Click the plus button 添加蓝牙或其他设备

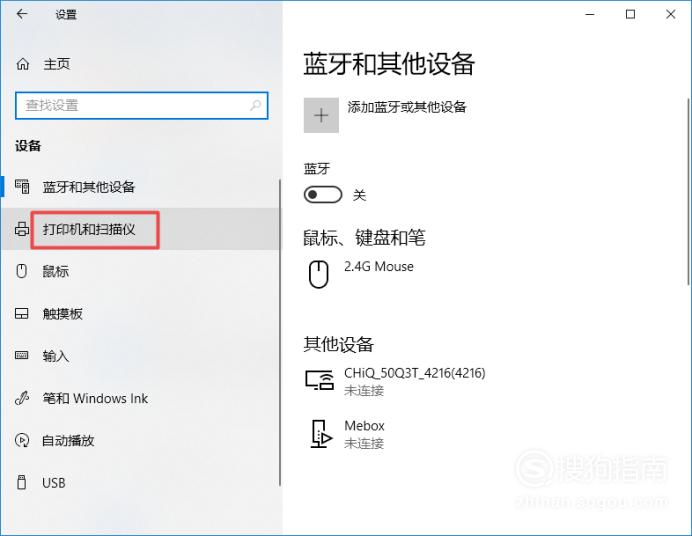[x=321, y=115]
